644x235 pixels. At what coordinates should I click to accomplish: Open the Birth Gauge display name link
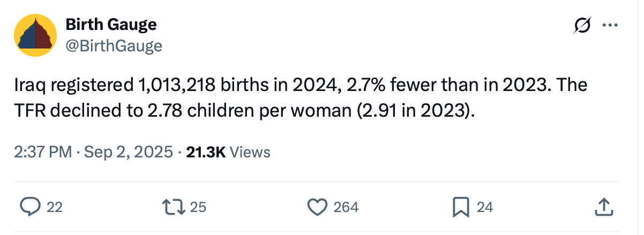pos(111,25)
